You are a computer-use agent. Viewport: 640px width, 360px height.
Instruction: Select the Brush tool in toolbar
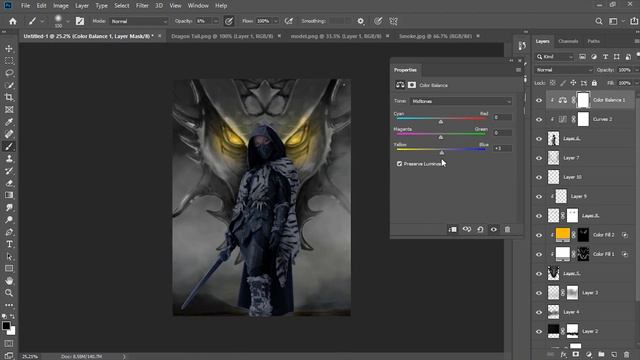(x=9, y=146)
